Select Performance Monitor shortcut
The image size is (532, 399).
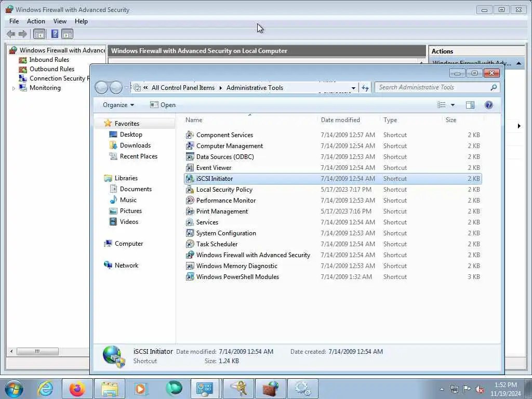click(332, 200)
